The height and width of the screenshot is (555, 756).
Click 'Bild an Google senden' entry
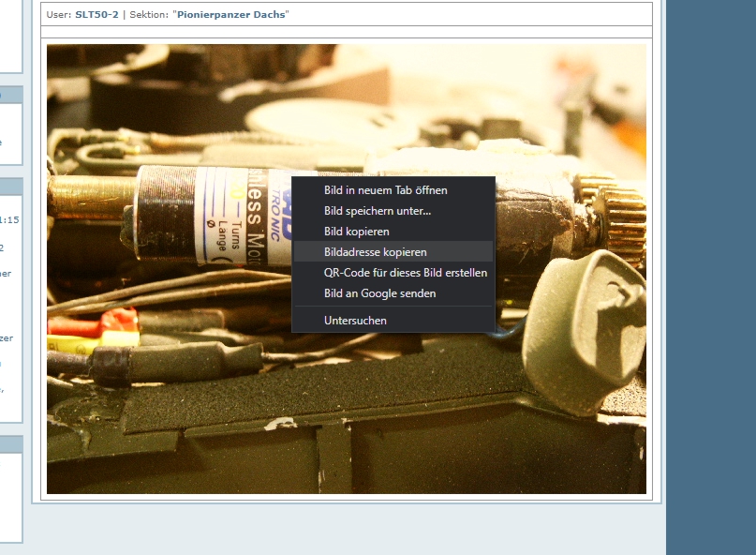click(x=379, y=293)
